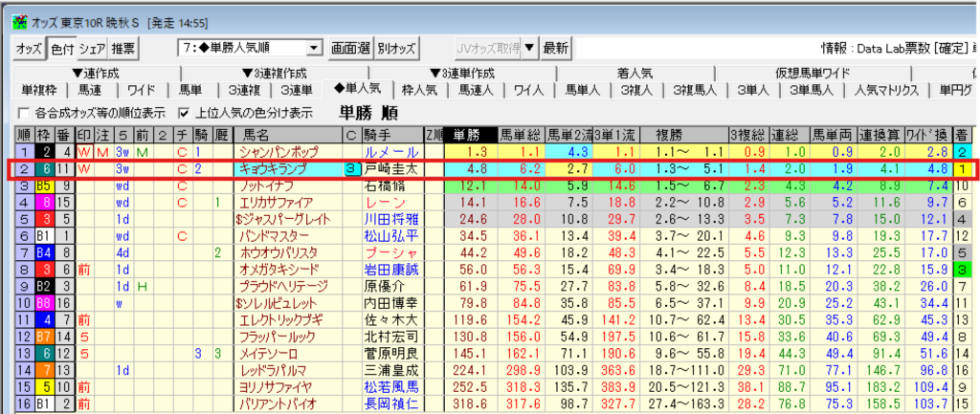This screenshot has height=414, width=980.
Task: Click the 別オッズ toolbar button
Action: [396, 48]
